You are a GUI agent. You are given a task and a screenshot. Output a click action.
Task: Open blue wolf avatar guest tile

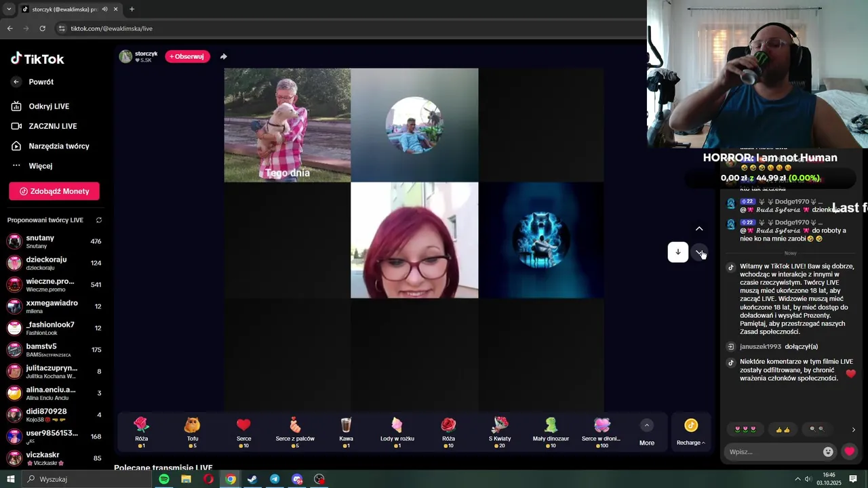(x=540, y=240)
